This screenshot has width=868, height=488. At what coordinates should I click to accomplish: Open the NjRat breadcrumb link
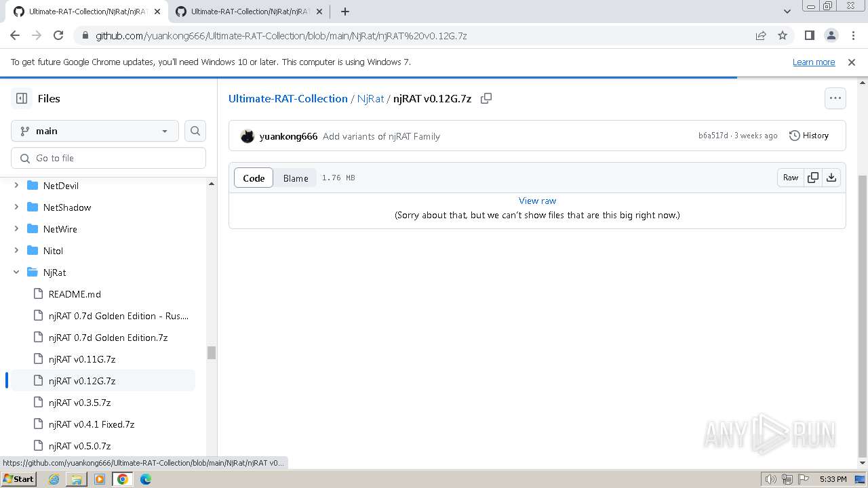[371, 98]
